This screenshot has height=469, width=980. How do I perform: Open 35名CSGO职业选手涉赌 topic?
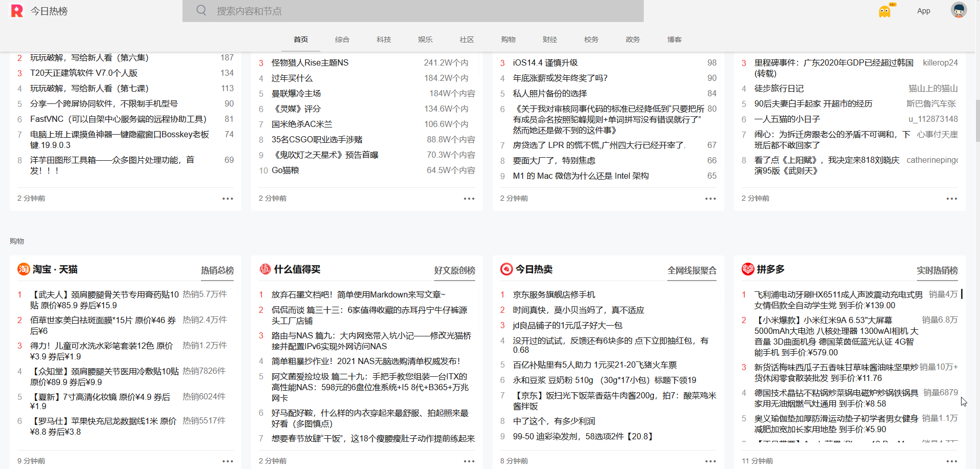(317, 140)
